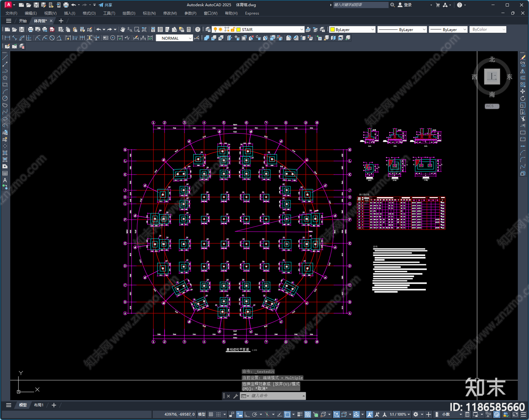Click the Move tool on right toolbar
The width and height of the screenshot is (529, 420).
tap(523, 92)
